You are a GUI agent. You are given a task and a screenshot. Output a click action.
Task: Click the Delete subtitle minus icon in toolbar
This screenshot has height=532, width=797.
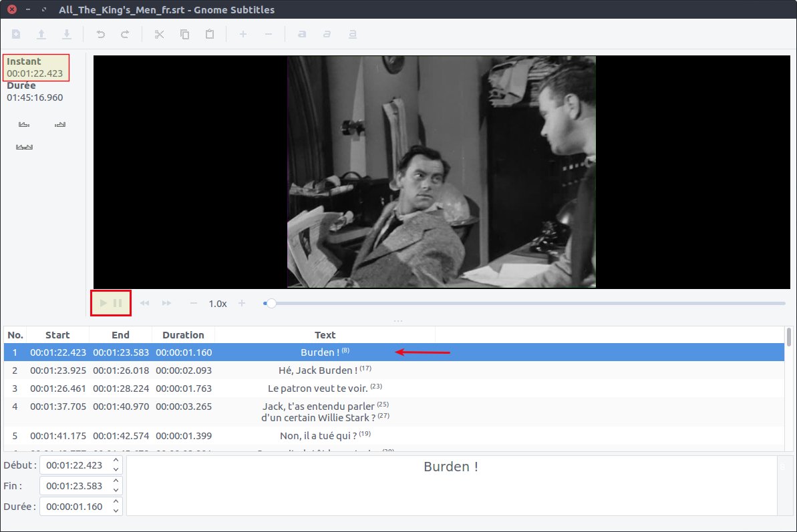pos(269,34)
